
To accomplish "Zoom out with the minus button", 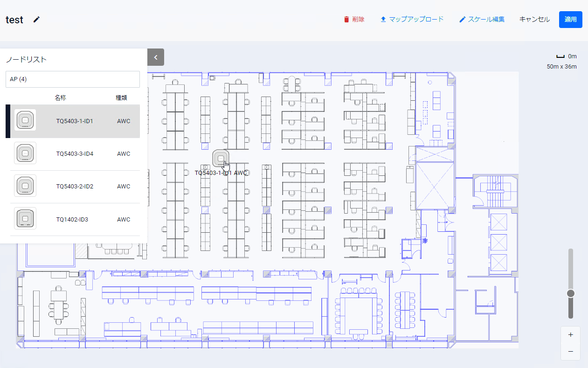I will tap(570, 351).
